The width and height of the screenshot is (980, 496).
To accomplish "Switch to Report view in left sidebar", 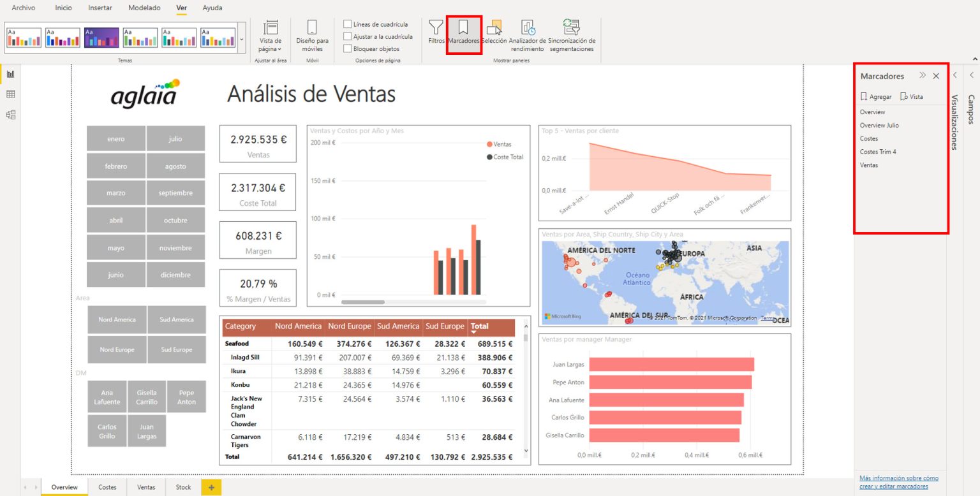I will pyautogui.click(x=10, y=73).
